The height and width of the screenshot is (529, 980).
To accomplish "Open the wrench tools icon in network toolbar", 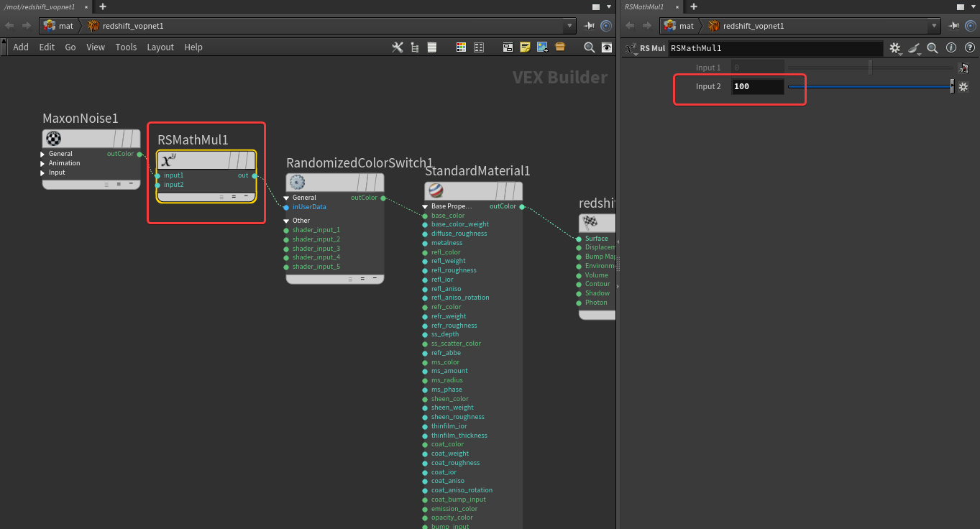I will tap(397, 47).
